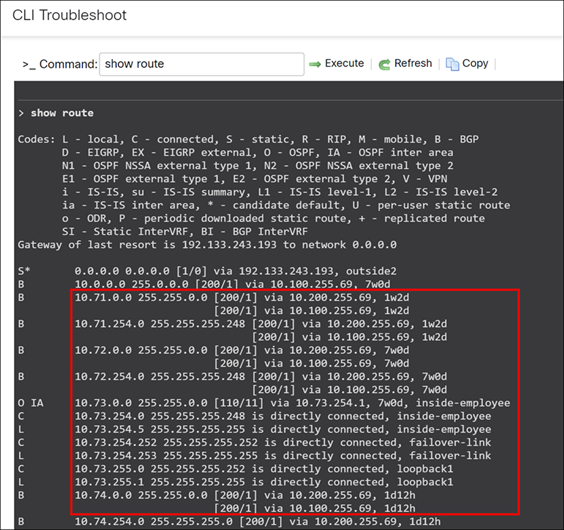
Task: Focus the Command input field
Action: (202, 64)
